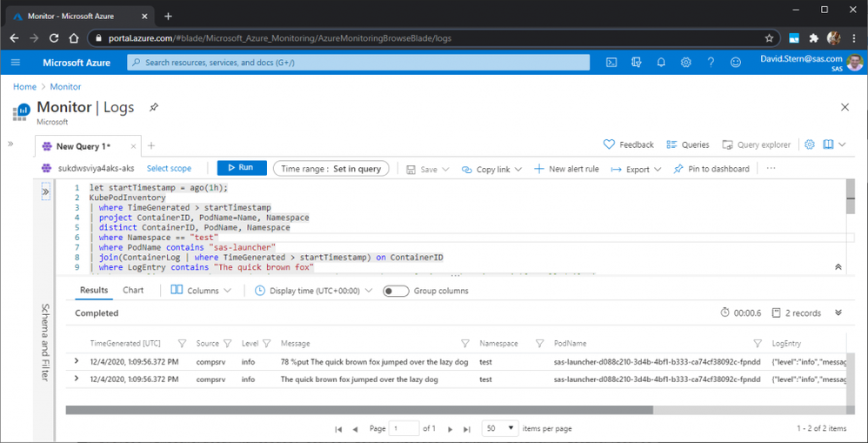Select the New Query 1 tab
Viewport: 868px width, 443px height.
coord(83,146)
